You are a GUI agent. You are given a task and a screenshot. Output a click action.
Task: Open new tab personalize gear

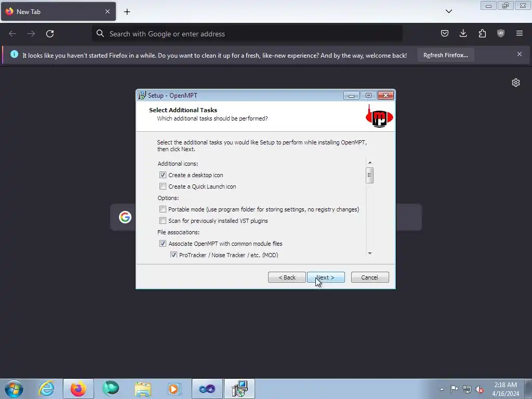click(516, 83)
